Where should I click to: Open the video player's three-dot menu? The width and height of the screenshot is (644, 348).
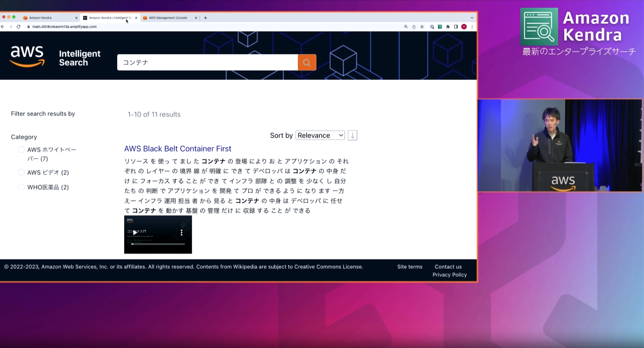click(182, 233)
